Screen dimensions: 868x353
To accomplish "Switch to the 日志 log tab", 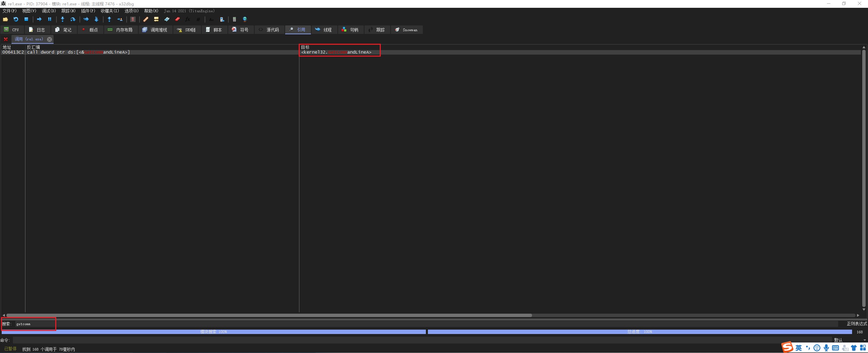I will (x=37, y=30).
